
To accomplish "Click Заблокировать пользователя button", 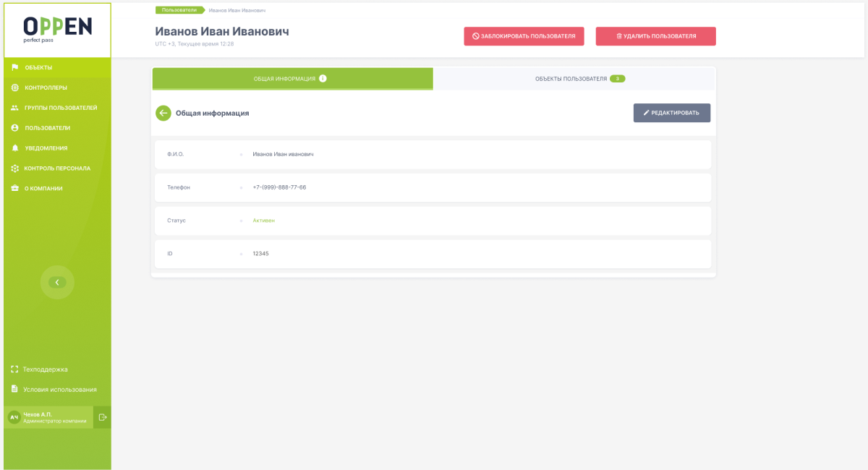I will [524, 36].
